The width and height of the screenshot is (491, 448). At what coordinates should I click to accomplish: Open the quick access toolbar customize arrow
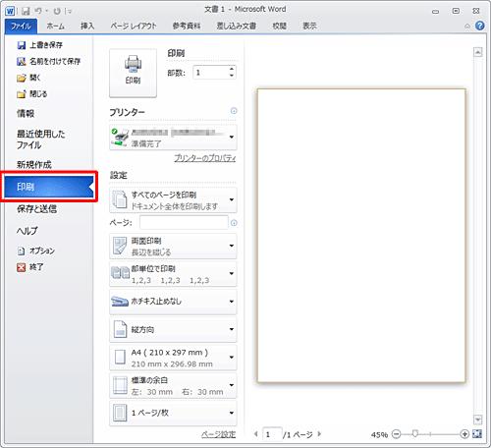pyautogui.click(x=70, y=11)
